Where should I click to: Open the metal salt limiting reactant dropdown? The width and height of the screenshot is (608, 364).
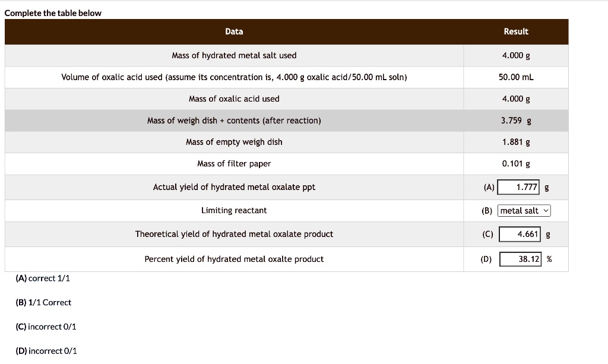point(524,210)
